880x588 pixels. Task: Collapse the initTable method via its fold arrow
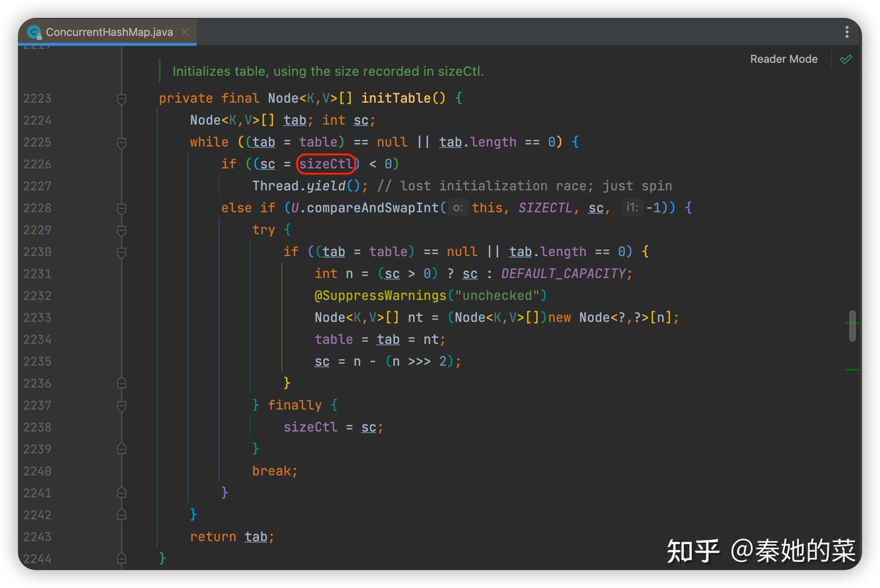tap(121, 98)
